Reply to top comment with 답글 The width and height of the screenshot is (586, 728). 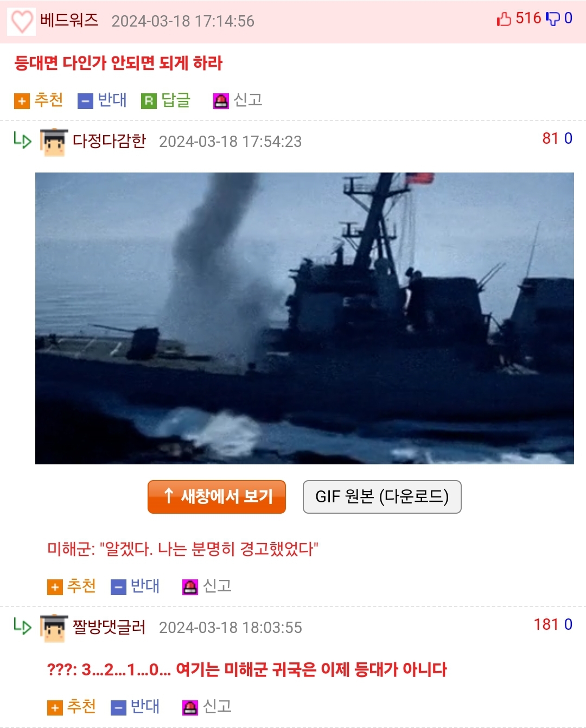(x=166, y=100)
